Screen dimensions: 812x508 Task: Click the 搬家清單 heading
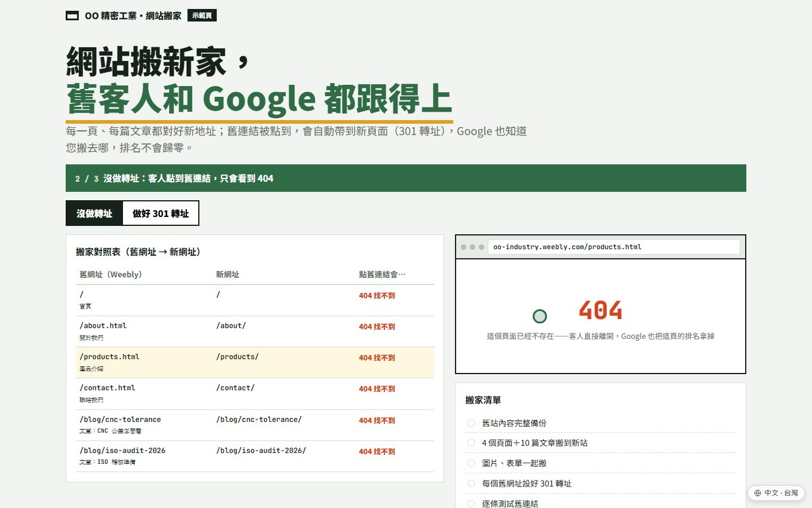(x=483, y=400)
